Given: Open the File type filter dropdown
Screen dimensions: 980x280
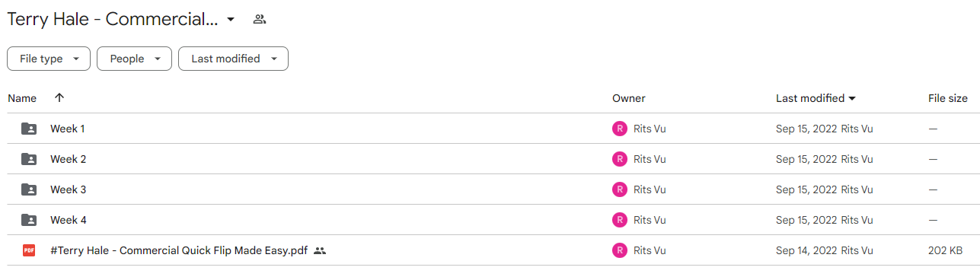Looking at the screenshot, I should [x=49, y=59].
